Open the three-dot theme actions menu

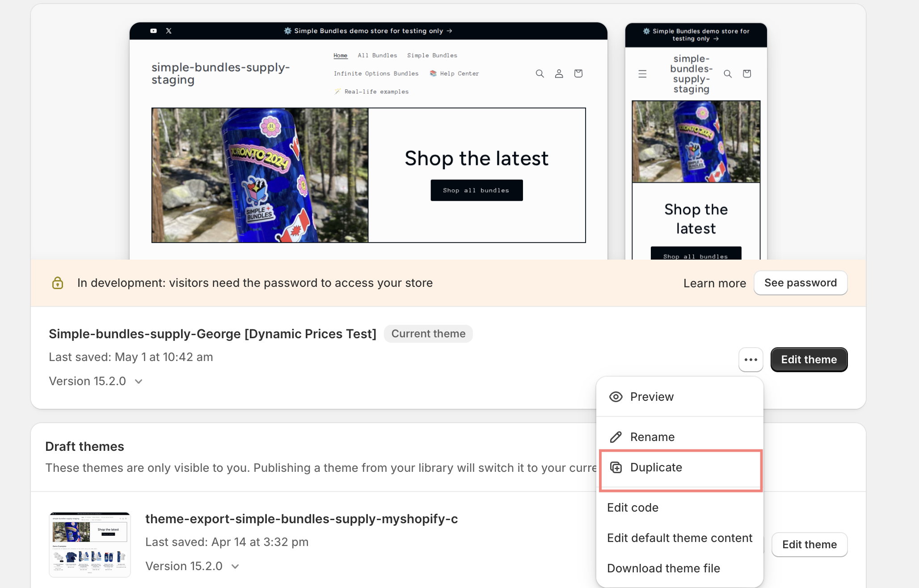750,360
